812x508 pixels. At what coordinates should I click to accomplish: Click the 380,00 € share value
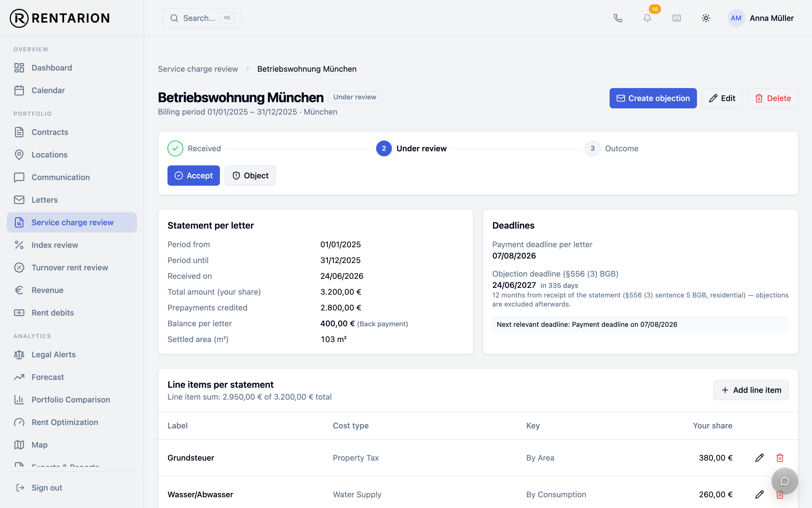pyautogui.click(x=715, y=457)
